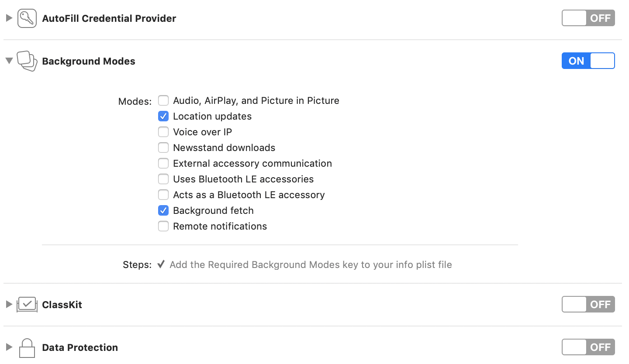This screenshot has width=629, height=364.
Task: Enable Uses Bluetooth LE accessories
Action: point(163,179)
